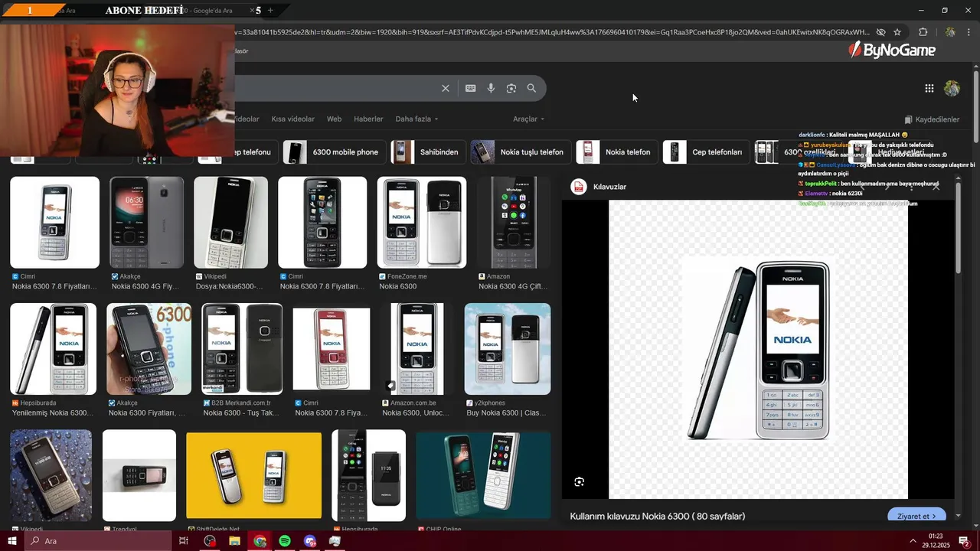
Task: Filter by Nokia telefon chip
Action: (x=616, y=152)
